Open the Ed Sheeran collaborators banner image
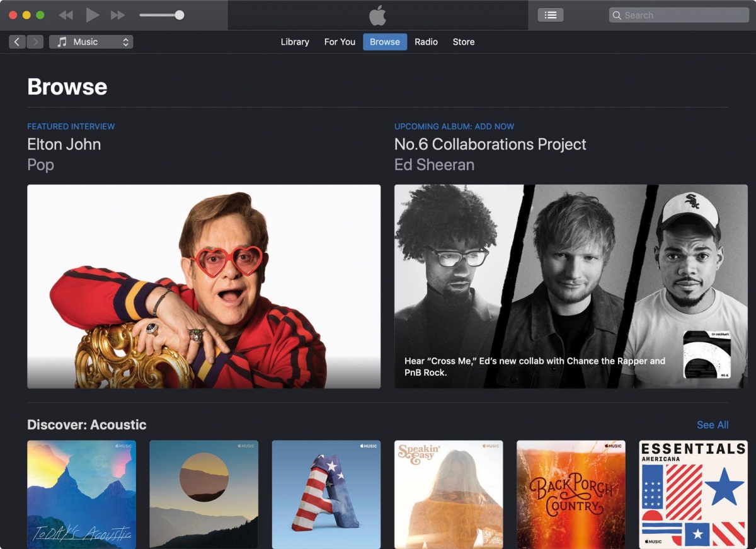The image size is (756, 549). pos(571,286)
